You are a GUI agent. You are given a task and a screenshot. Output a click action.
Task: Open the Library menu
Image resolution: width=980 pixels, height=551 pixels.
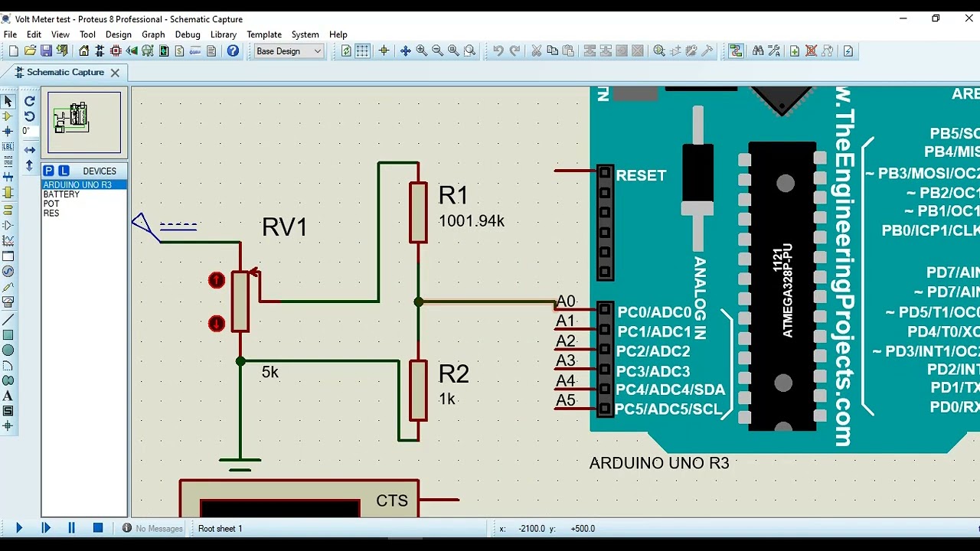pyautogui.click(x=224, y=34)
